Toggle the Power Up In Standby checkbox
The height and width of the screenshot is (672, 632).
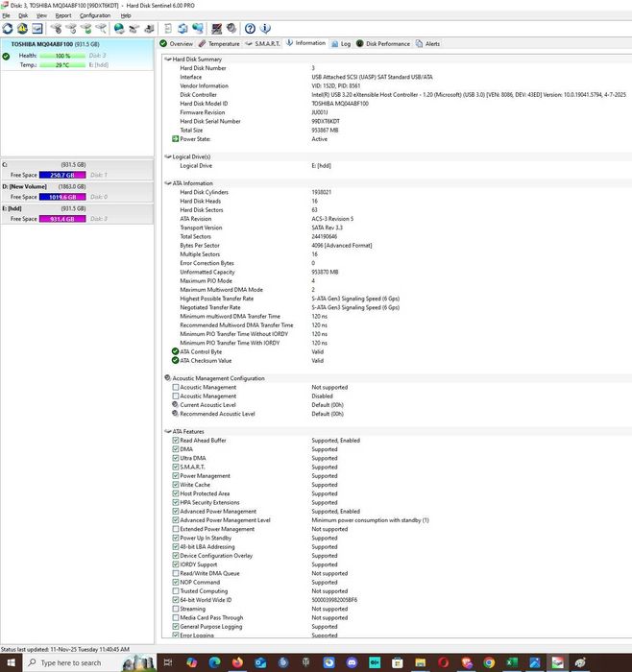point(176,538)
